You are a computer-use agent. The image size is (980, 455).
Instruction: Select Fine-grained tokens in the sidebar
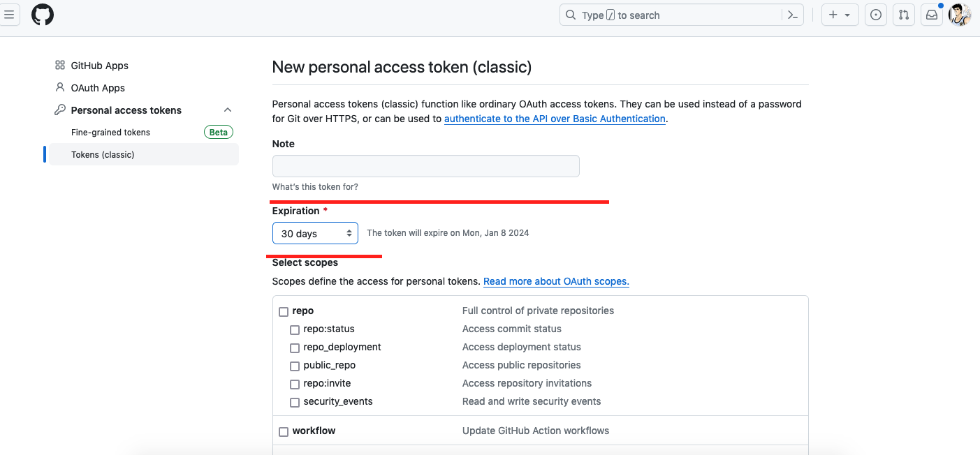point(110,133)
